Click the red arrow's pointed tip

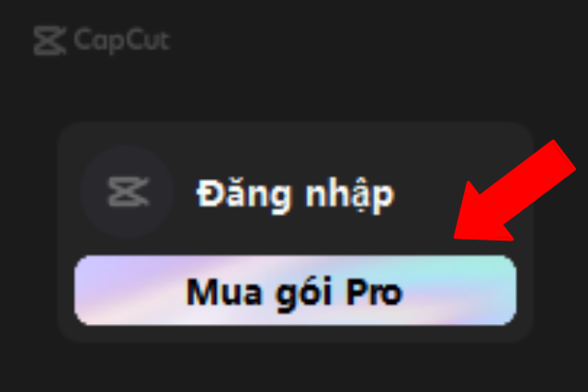click(x=458, y=235)
